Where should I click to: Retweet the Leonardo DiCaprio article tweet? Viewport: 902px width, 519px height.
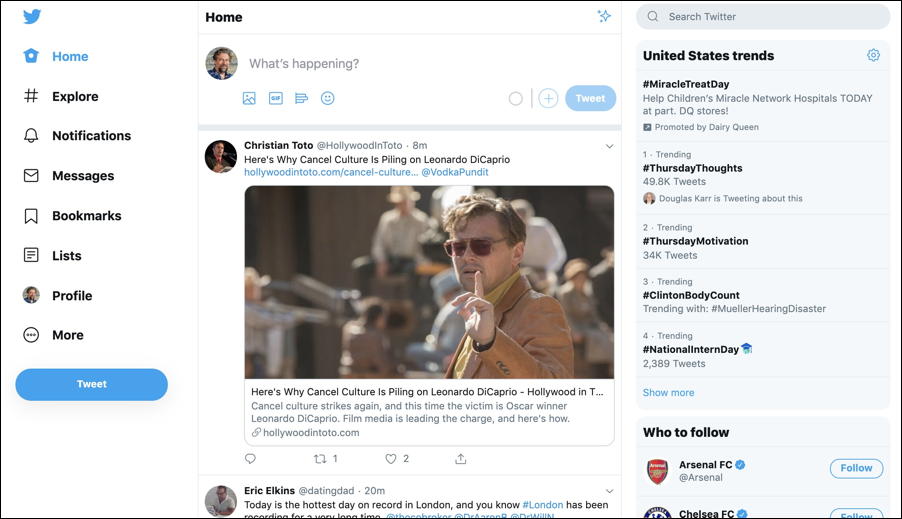click(x=321, y=459)
